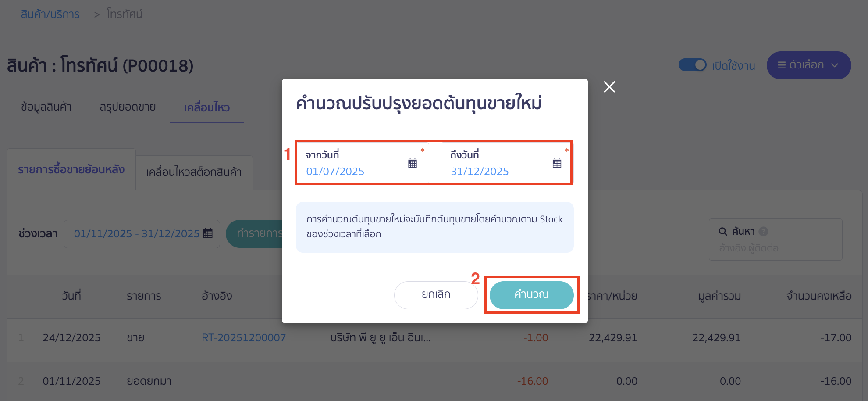Switch to the สรุปยอดขาย tab

pyautogui.click(x=127, y=107)
